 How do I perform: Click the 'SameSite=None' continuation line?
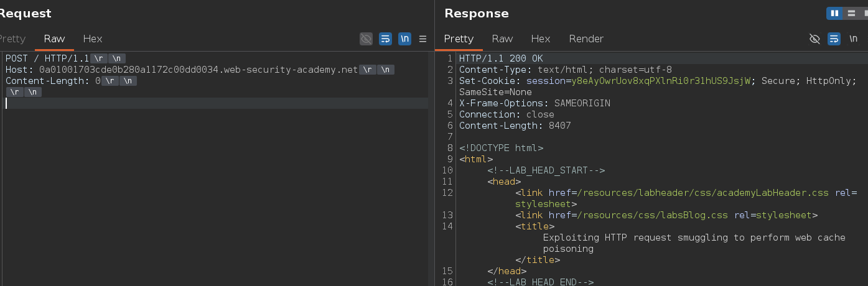click(495, 92)
